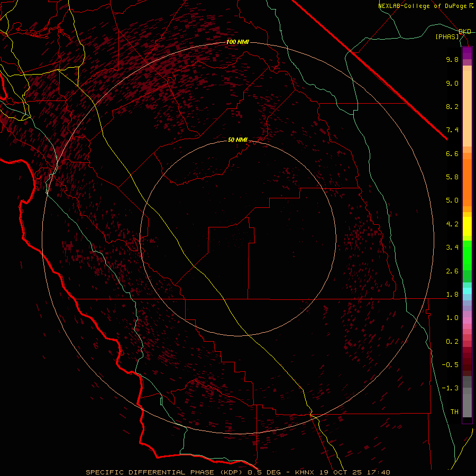The image size is (476, 476).
Task: Click the NEXLAB-College of DuPage logo icon
Action: (471, 6)
